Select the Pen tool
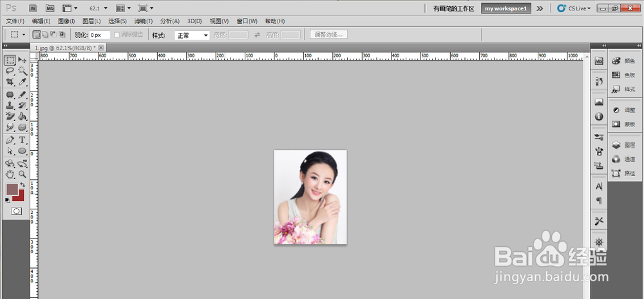 click(10, 140)
